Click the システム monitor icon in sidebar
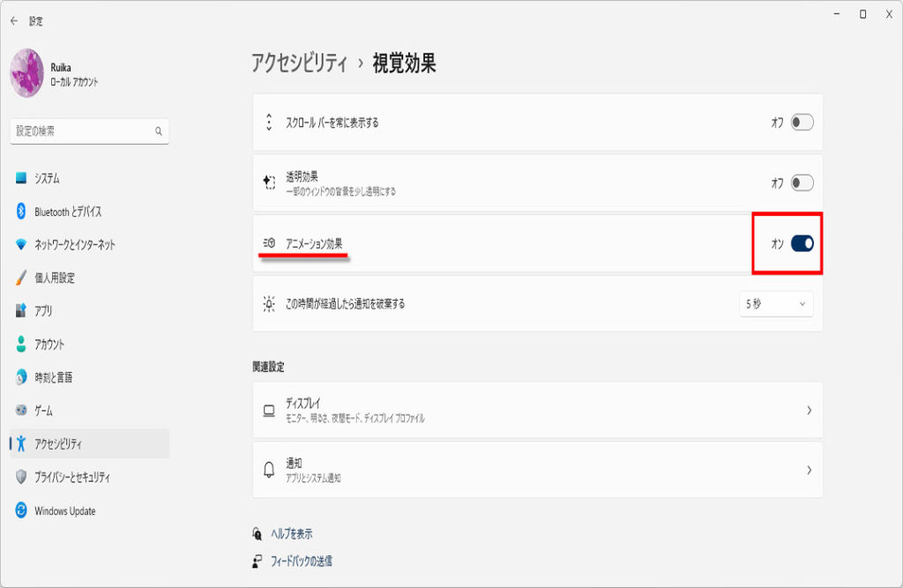 (x=22, y=178)
